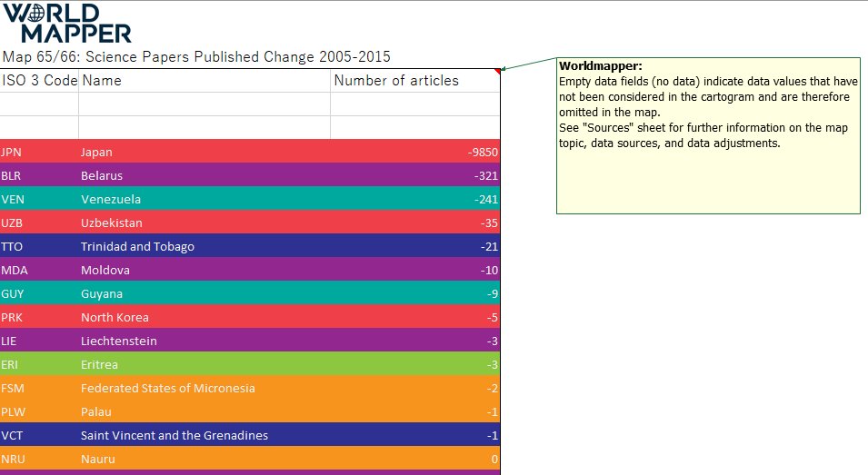The width and height of the screenshot is (868, 475).
Task: Select the 'Uzbekistan' name cell
Action: tap(205, 223)
